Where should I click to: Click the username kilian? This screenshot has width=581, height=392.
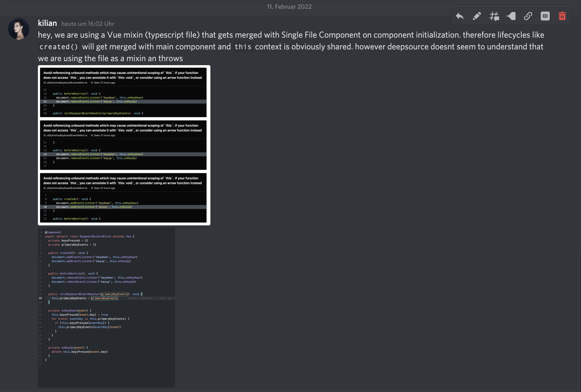tap(47, 23)
